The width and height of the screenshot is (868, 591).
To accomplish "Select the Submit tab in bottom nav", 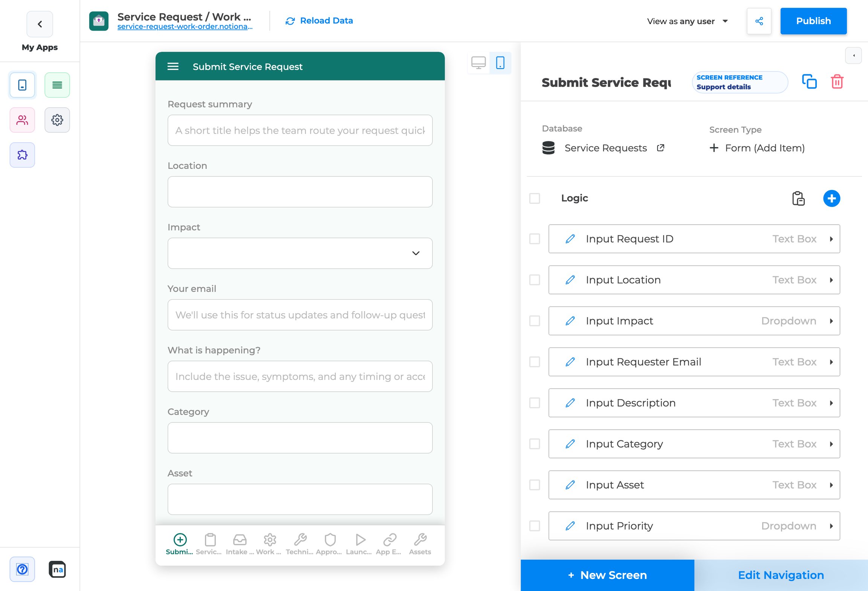I will click(x=180, y=544).
